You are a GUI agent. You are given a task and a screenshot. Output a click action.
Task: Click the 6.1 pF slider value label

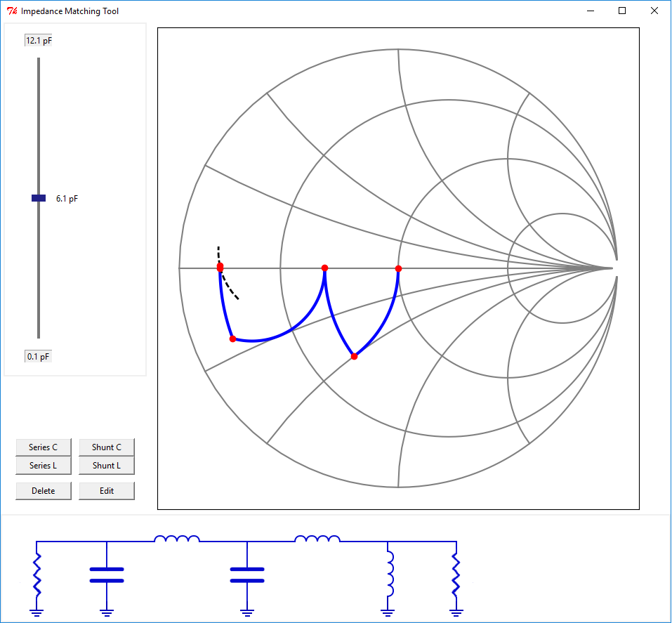coord(67,199)
